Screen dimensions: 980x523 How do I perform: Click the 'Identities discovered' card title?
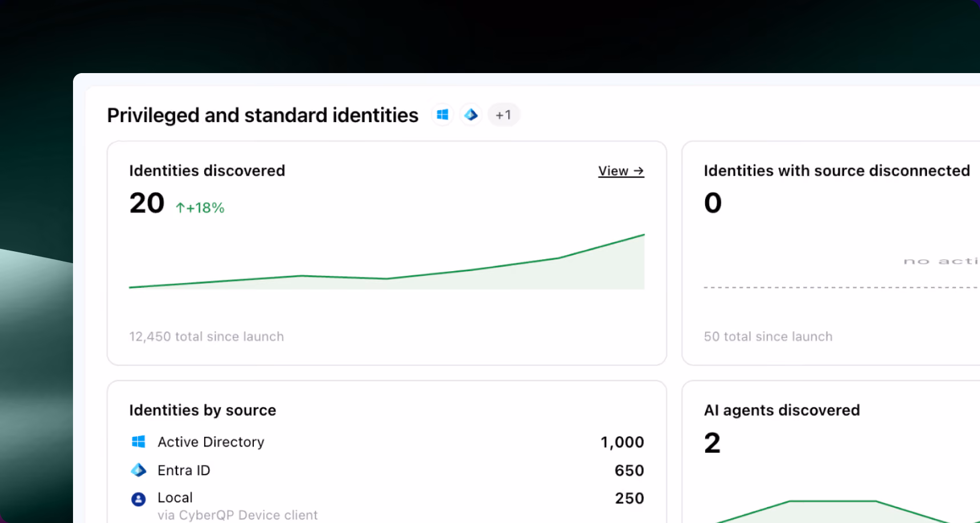(207, 171)
